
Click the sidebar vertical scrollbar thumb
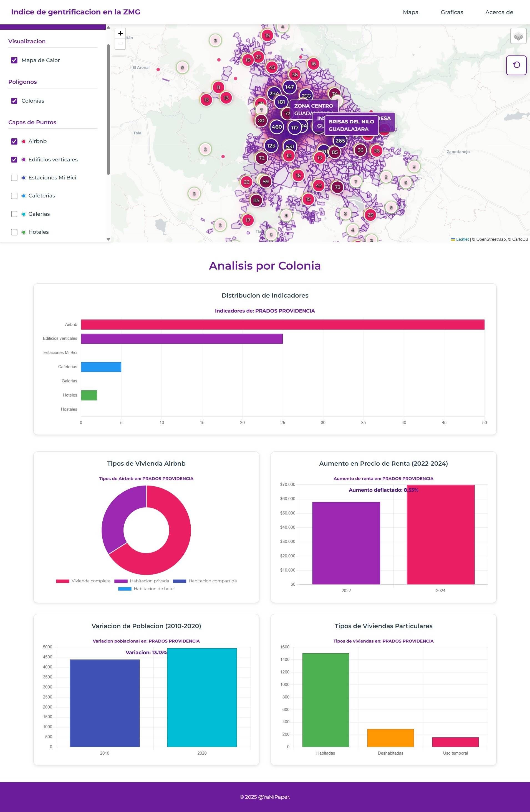[x=108, y=109]
